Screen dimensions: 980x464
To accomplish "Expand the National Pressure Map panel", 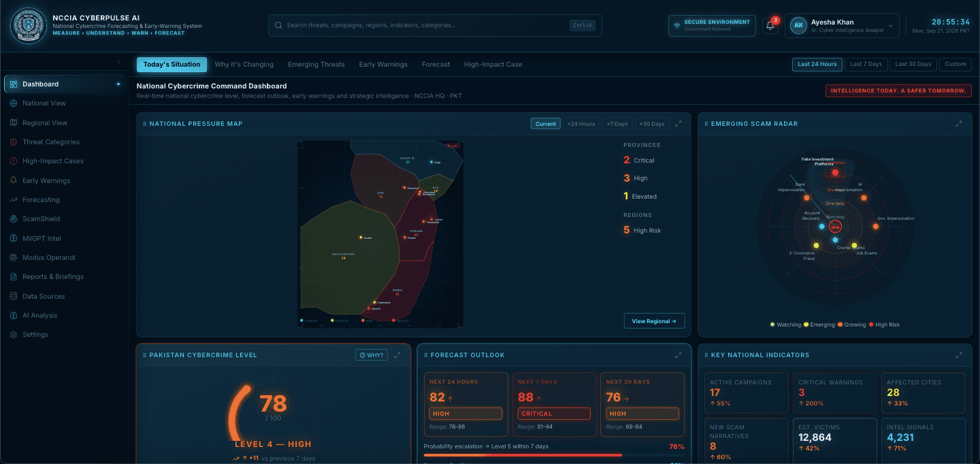I will tap(678, 124).
